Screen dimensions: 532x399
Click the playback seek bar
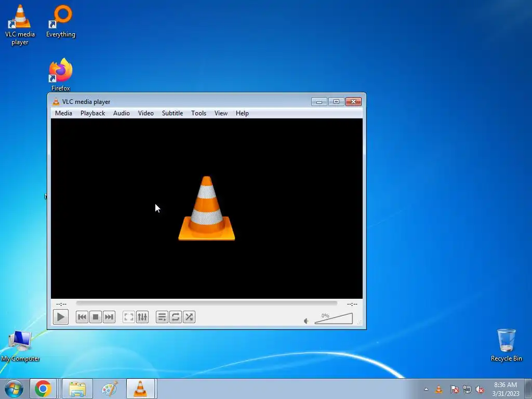point(207,303)
